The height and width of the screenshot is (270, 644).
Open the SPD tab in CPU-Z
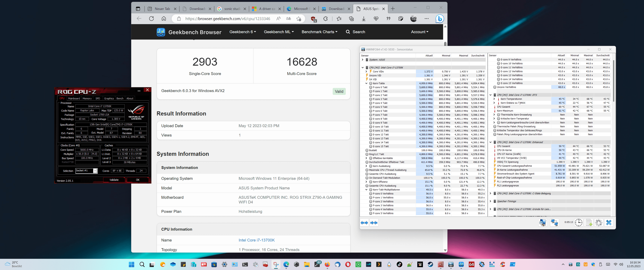point(98,98)
